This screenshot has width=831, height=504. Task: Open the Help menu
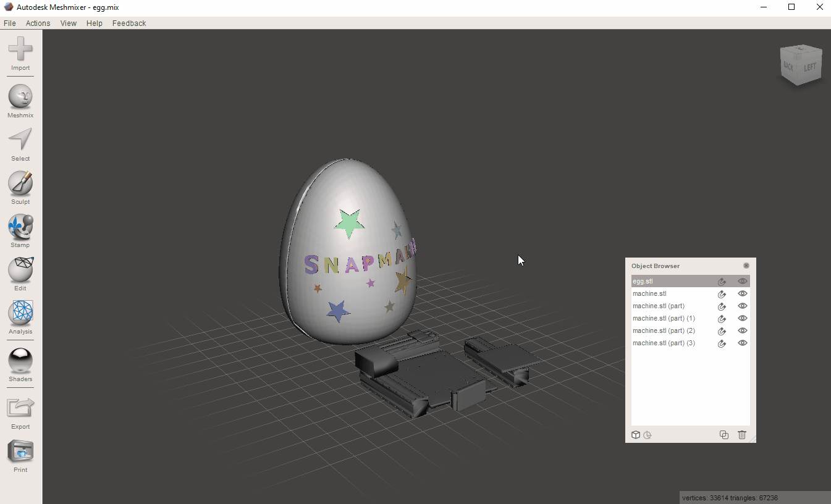(x=94, y=23)
